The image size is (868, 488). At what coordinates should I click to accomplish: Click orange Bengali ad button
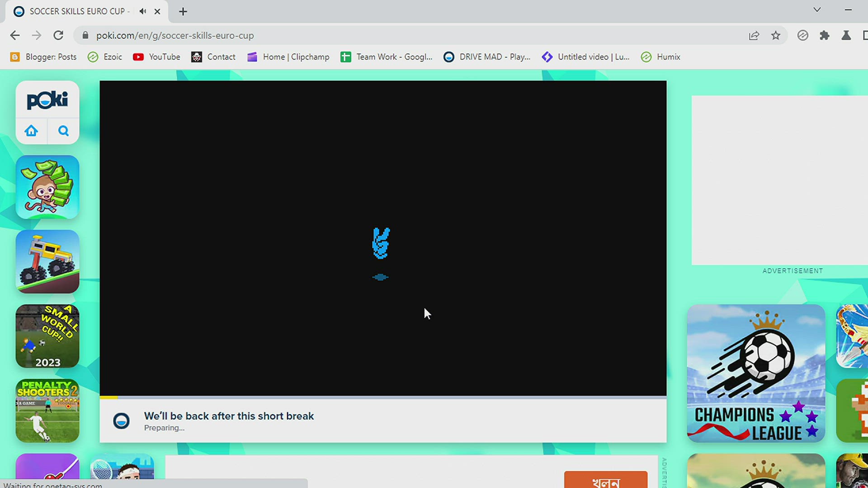click(x=605, y=480)
